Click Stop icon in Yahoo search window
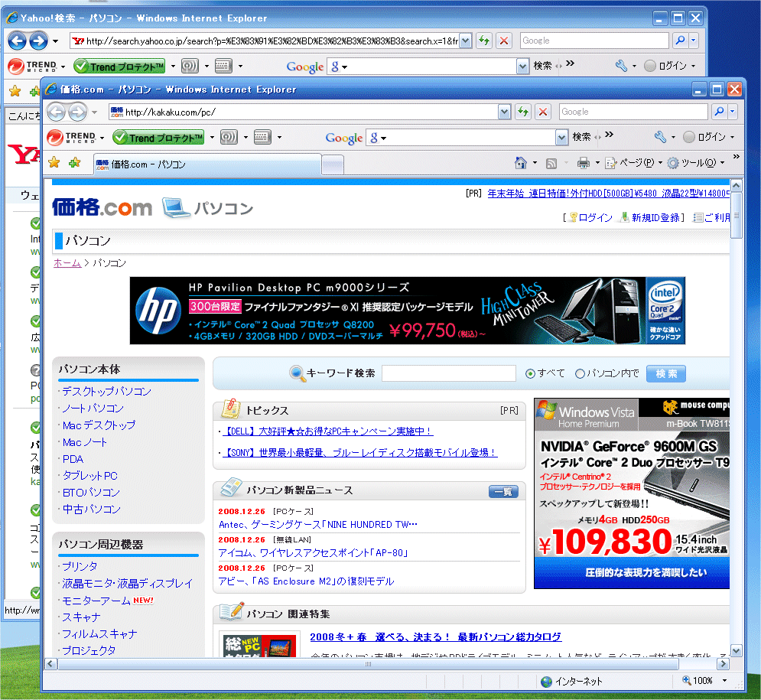The image size is (761, 700). point(504,41)
